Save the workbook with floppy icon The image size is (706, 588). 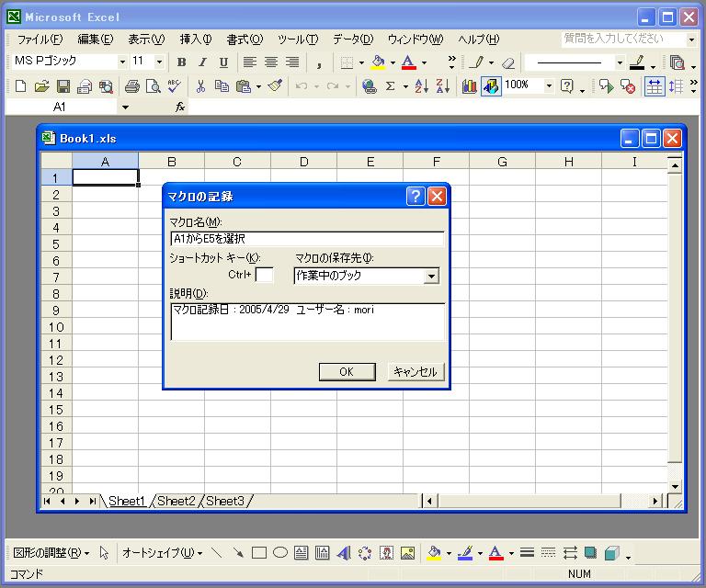coord(63,86)
